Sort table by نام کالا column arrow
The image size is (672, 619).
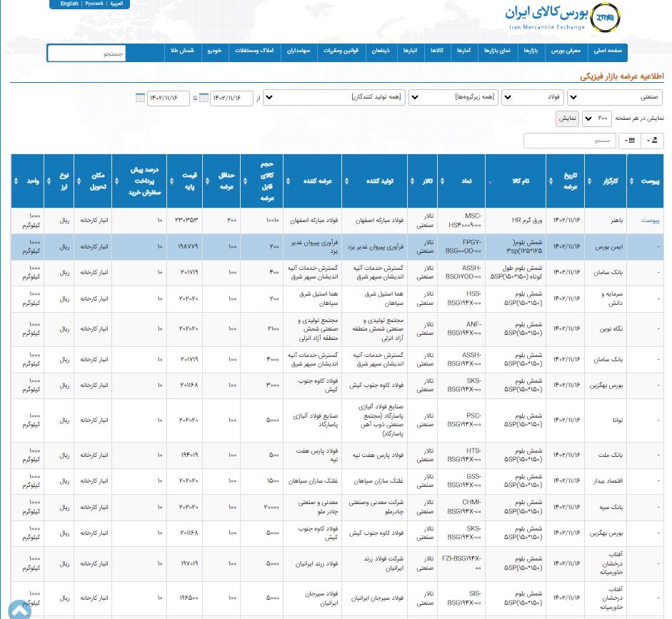(490, 183)
